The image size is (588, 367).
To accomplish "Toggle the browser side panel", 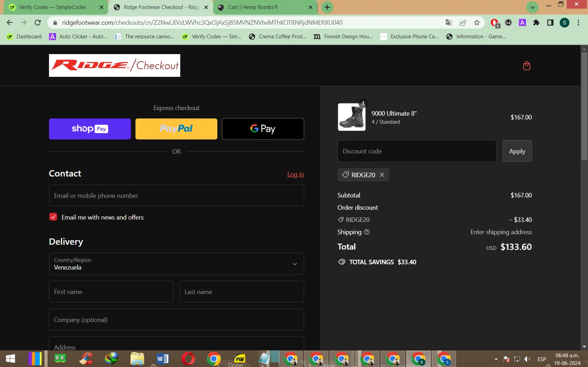I will 550,23.
